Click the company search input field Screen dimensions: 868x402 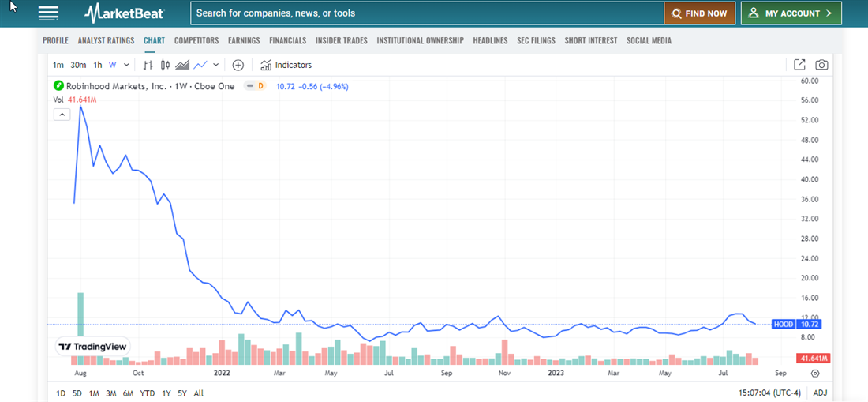426,13
